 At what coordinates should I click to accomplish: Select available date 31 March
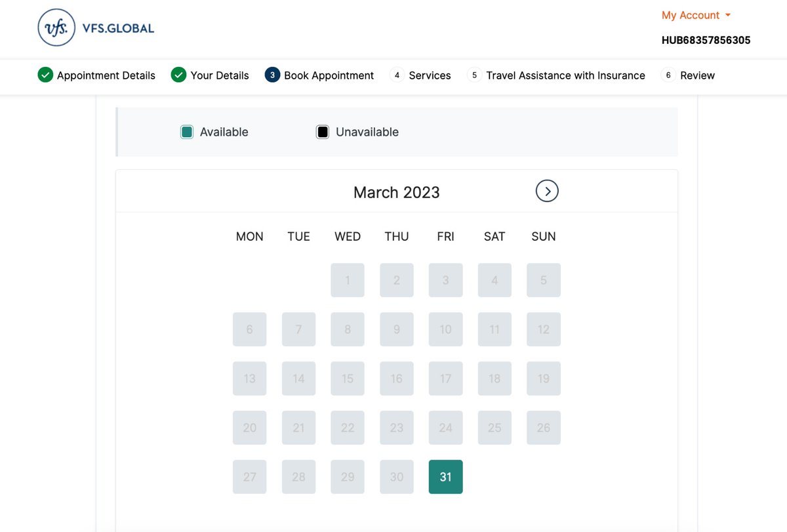446,477
